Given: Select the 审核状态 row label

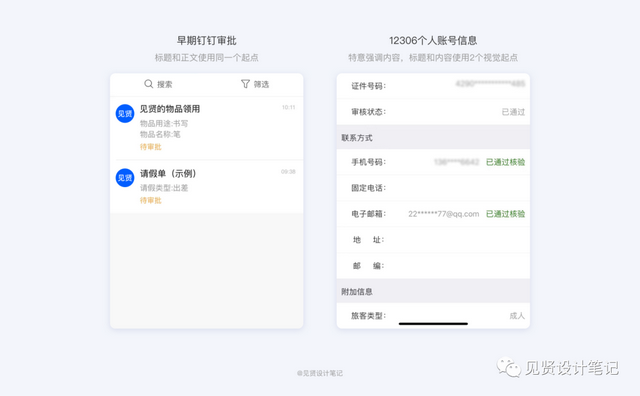Looking at the screenshot, I should 369,112.
